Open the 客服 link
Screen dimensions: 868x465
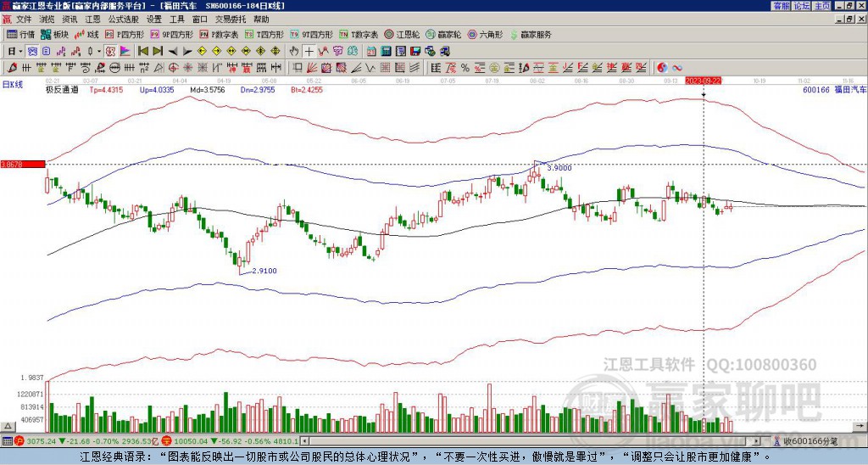click(x=781, y=6)
